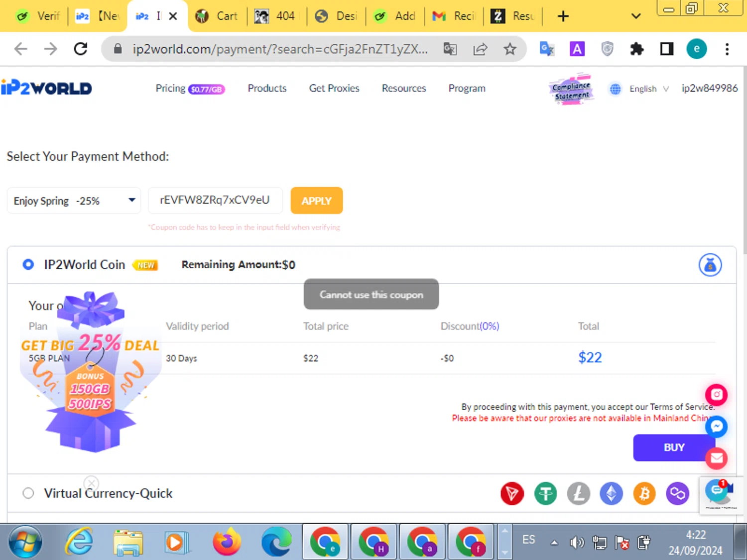Viewport: 747px width, 560px height.
Task: Go back with the browser back arrow
Action: coord(21,49)
